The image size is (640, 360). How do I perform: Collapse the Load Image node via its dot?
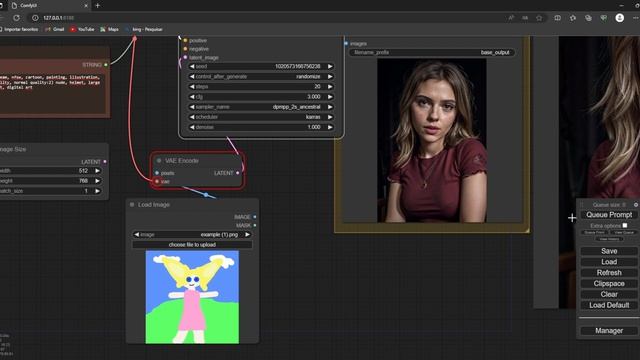click(132, 204)
